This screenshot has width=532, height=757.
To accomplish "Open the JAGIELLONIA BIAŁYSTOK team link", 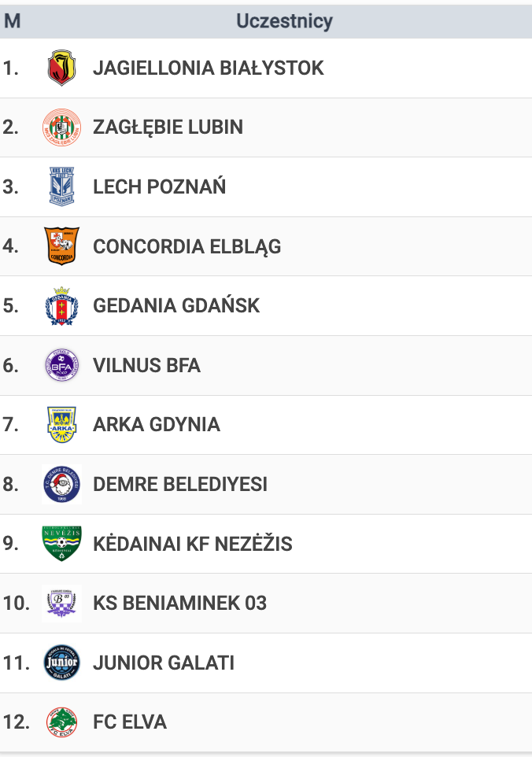I will coord(208,68).
